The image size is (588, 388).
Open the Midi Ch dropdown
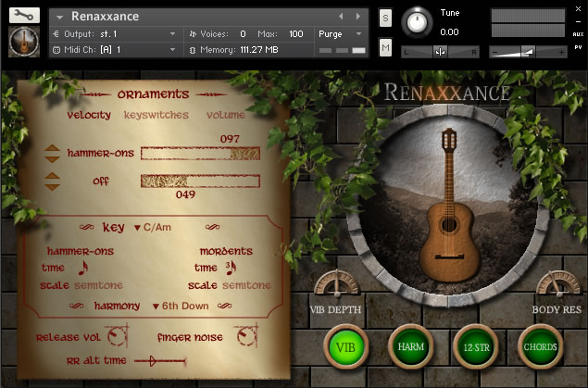(173, 49)
